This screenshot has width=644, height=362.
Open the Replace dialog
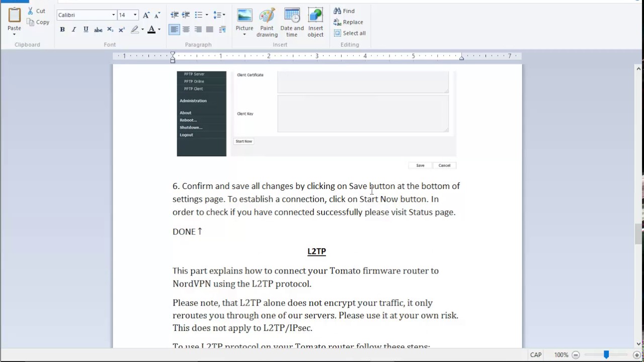(x=348, y=22)
